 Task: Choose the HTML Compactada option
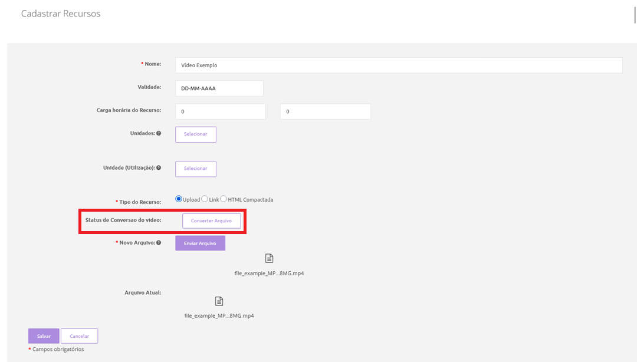224,199
